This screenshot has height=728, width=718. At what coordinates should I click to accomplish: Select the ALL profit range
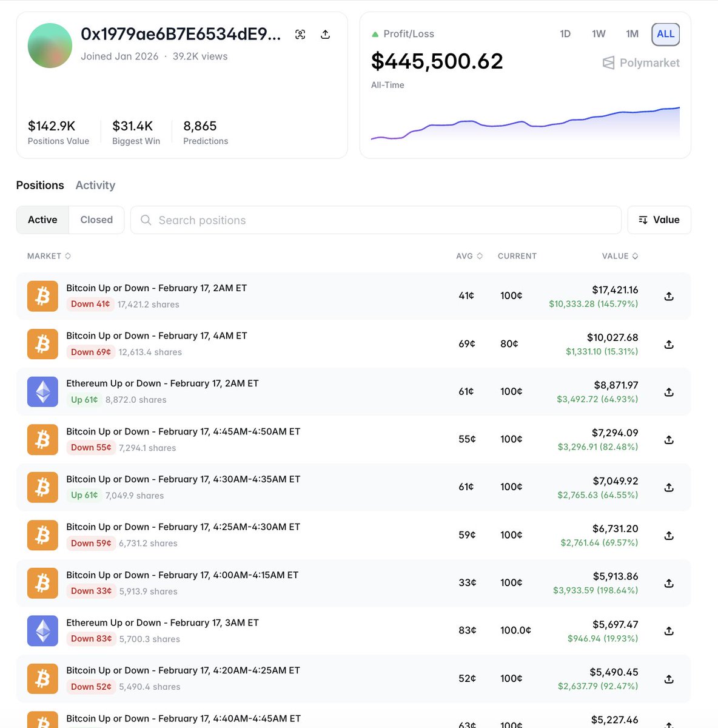pyautogui.click(x=665, y=34)
